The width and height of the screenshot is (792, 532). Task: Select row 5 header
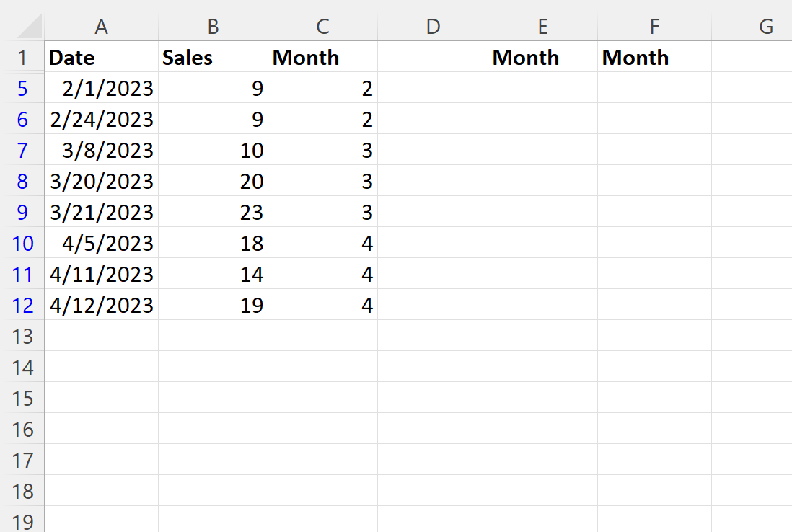(22, 89)
